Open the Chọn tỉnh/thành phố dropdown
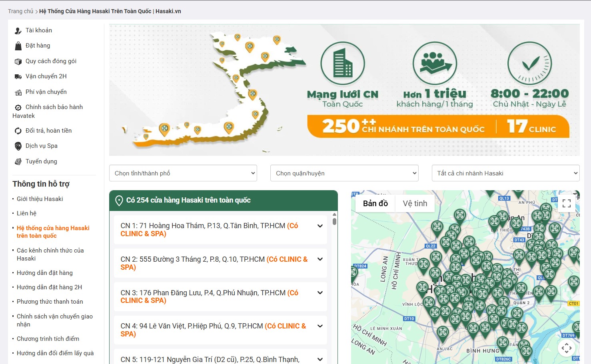Image resolution: width=591 pixels, height=364 pixels. coord(183,173)
